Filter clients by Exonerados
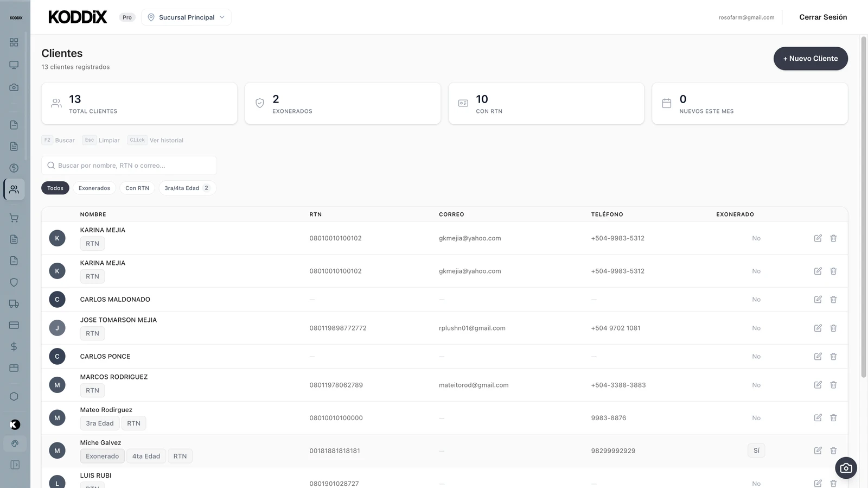Viewport: 868px width, 488px height. point(94,188)
